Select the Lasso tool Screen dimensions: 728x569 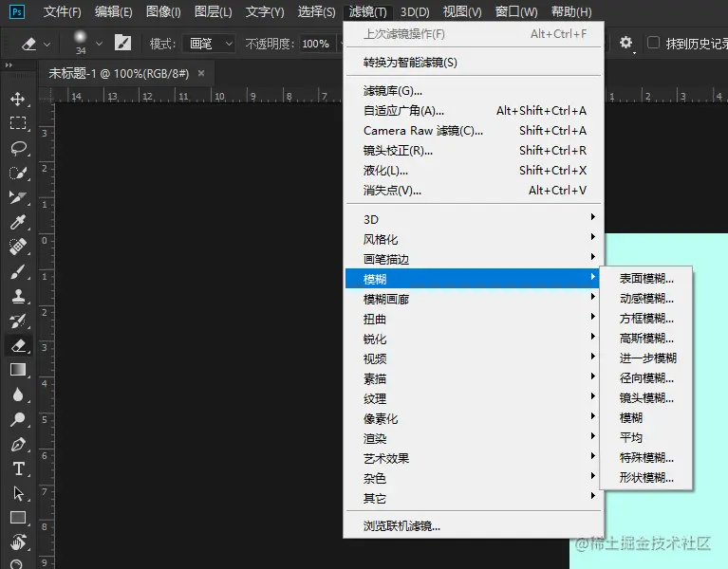pyautogui.click(x=18, y=148)
